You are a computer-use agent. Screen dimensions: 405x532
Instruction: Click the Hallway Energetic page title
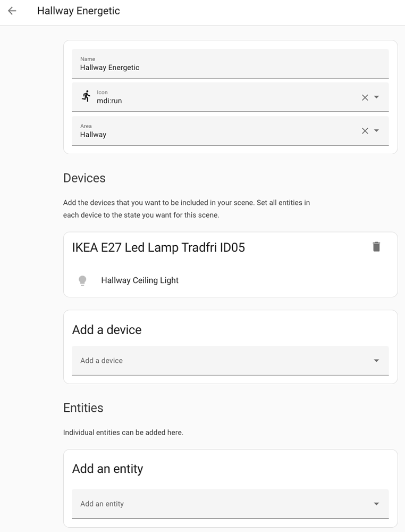pos(79,11)
